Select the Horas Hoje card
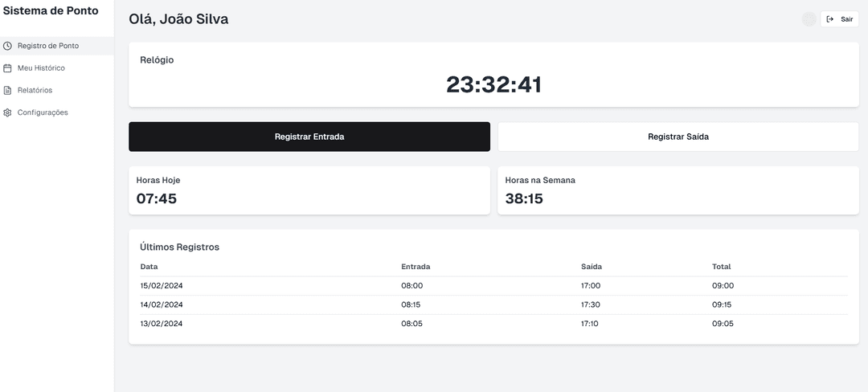This screenshot has width=868, height=392. (x=309, y=190)
